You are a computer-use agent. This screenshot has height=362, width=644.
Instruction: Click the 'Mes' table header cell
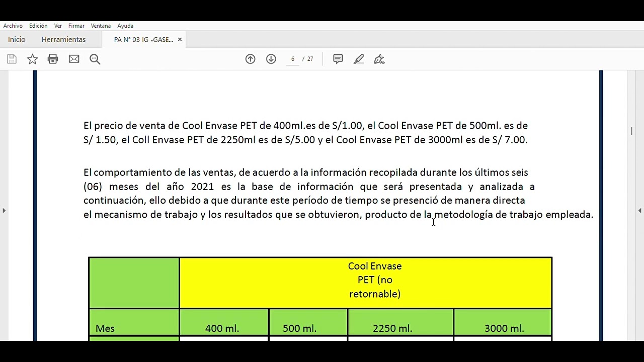click(134, 322)
